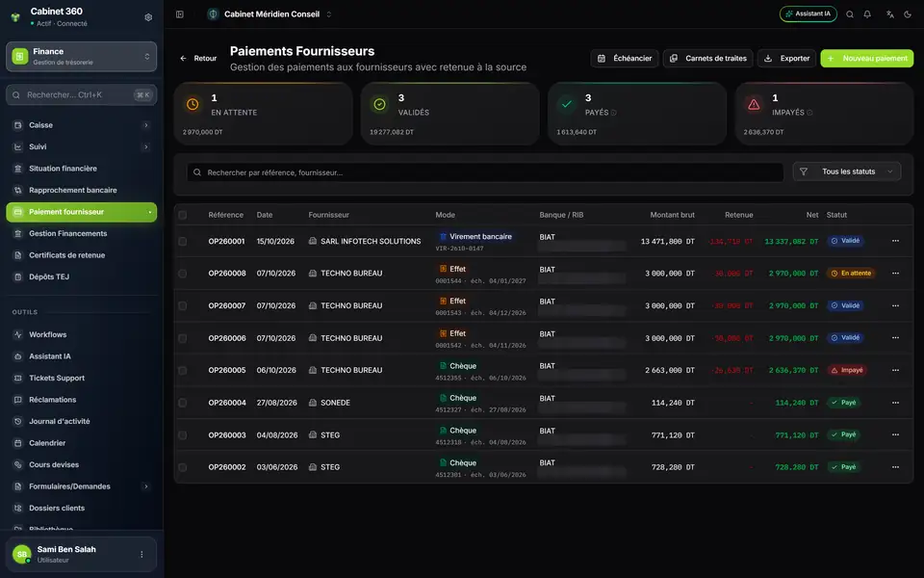Toggle dark mode moon icon
Viewport: 924px width, 578px height.
click(908, 14)
